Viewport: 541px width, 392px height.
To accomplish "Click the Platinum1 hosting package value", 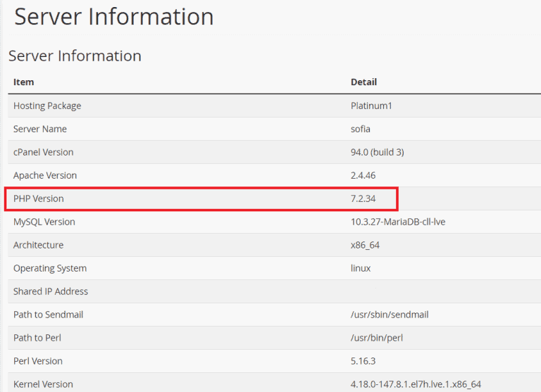I will coord(373,106).
